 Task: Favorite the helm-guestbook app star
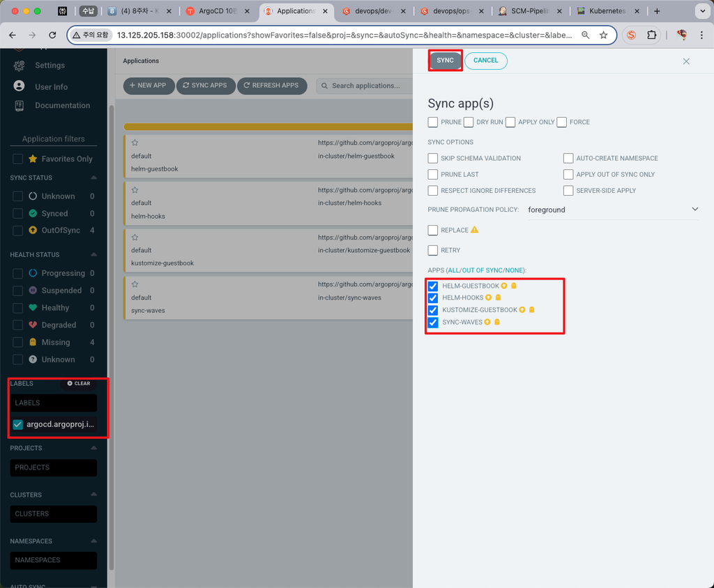[135, 143]
